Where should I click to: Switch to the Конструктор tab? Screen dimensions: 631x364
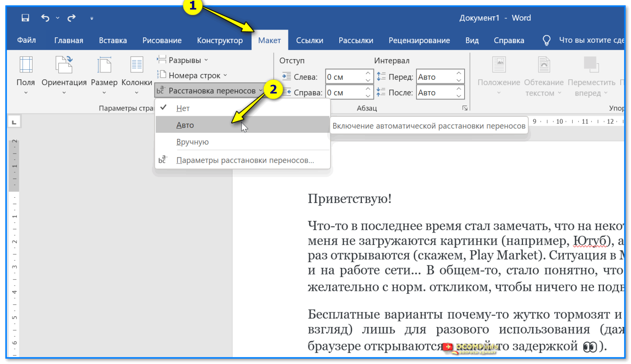coord(220,40)
